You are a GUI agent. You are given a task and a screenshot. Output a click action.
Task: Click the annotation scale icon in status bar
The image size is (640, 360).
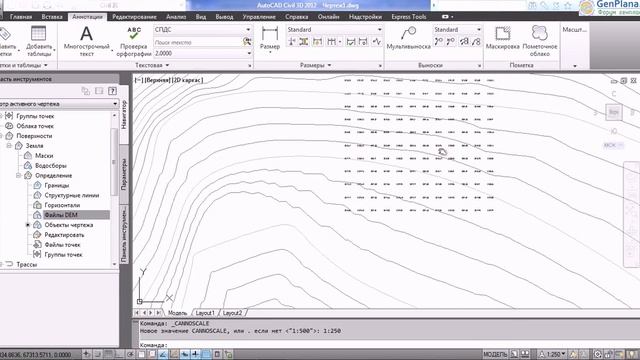(542, 354)
